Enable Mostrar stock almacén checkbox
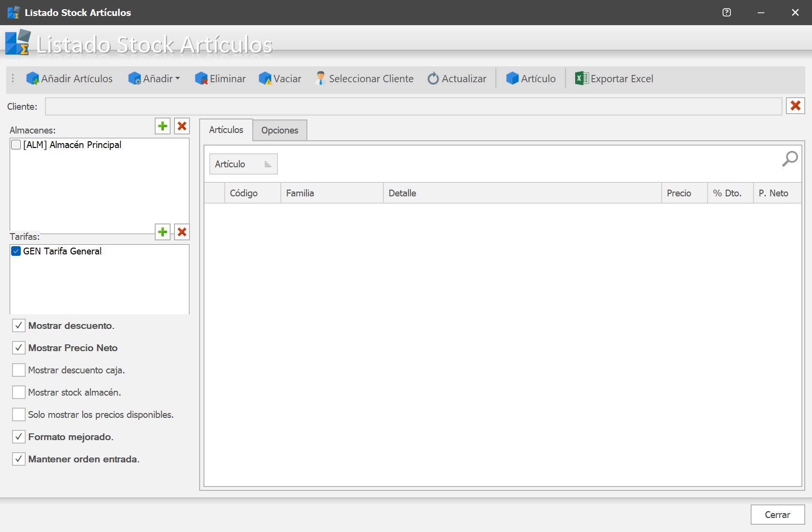The image size is (812, 532). tap(19, 392)
